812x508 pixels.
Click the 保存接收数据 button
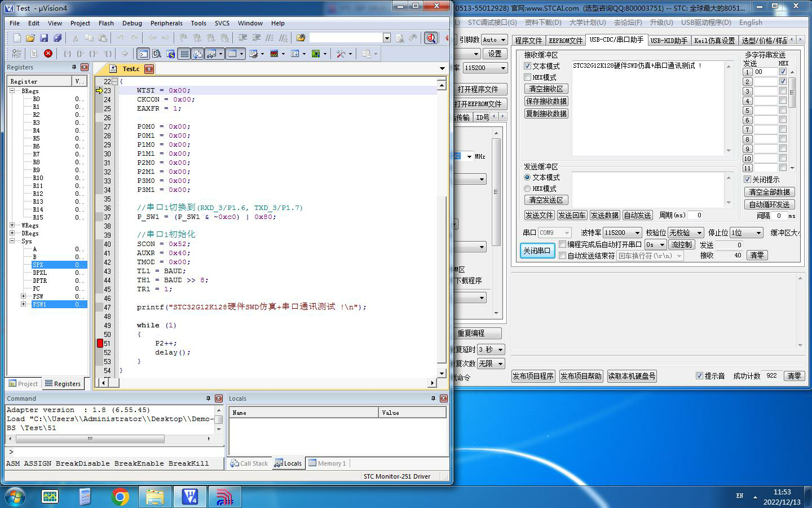tap(546, 101)
